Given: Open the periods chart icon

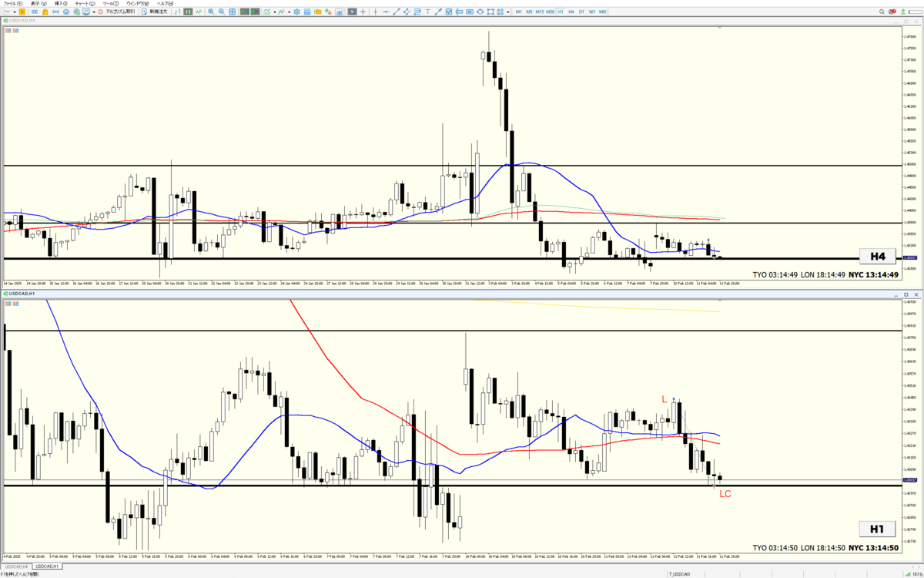Looking at the screenshot, I should pyautogui.click(x=282, y=12).
